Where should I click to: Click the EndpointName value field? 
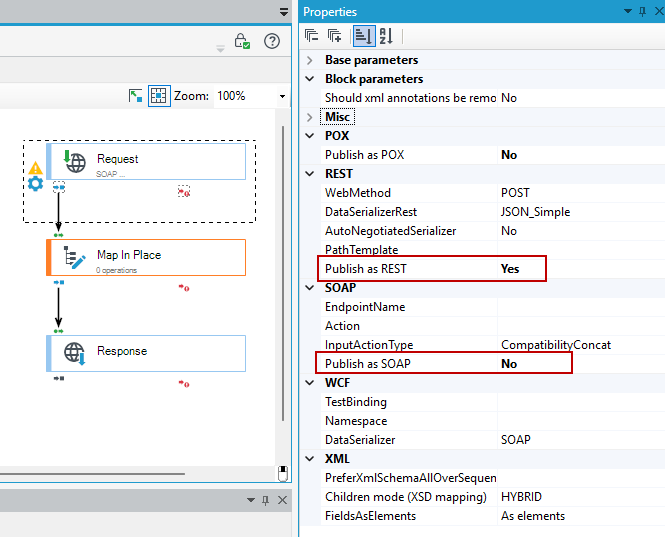tap(581, 307)
